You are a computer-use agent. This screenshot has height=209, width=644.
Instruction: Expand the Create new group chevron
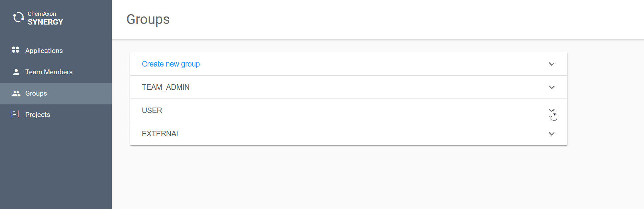tap(552, 64)
